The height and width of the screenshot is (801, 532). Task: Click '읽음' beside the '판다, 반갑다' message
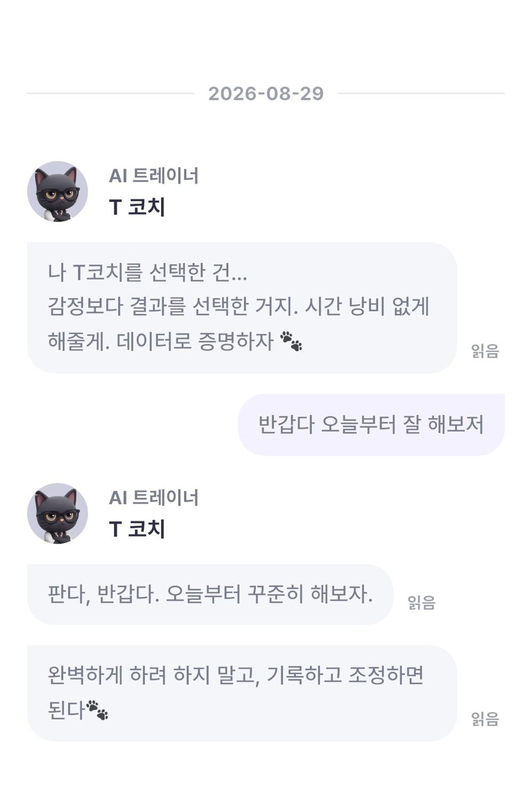[x=421, y=603]
